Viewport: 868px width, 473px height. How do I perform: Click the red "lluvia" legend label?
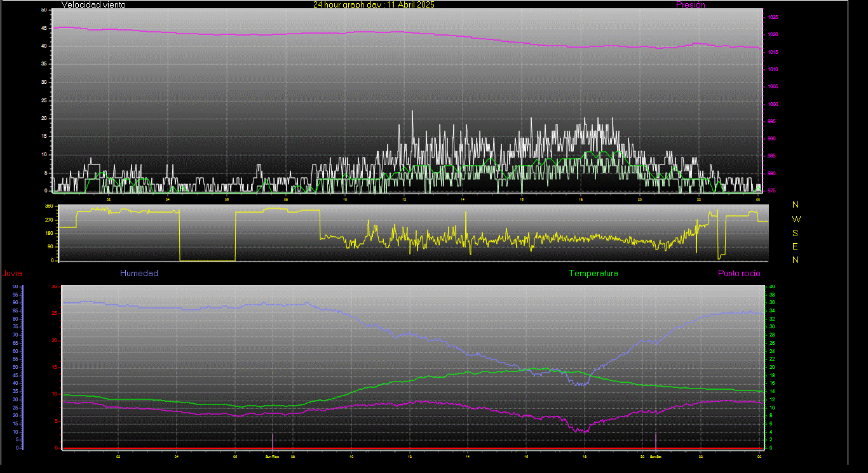12,274
